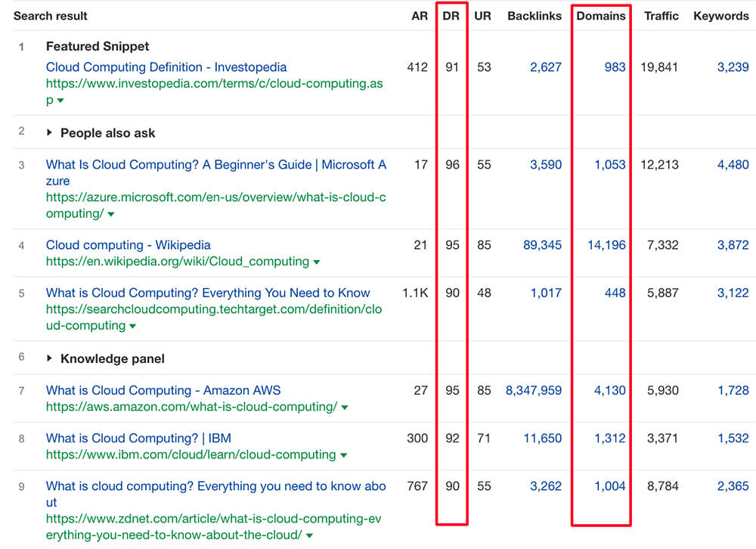
Task: Open Investopedia keywords count 3,239
Action: (733, 67)
